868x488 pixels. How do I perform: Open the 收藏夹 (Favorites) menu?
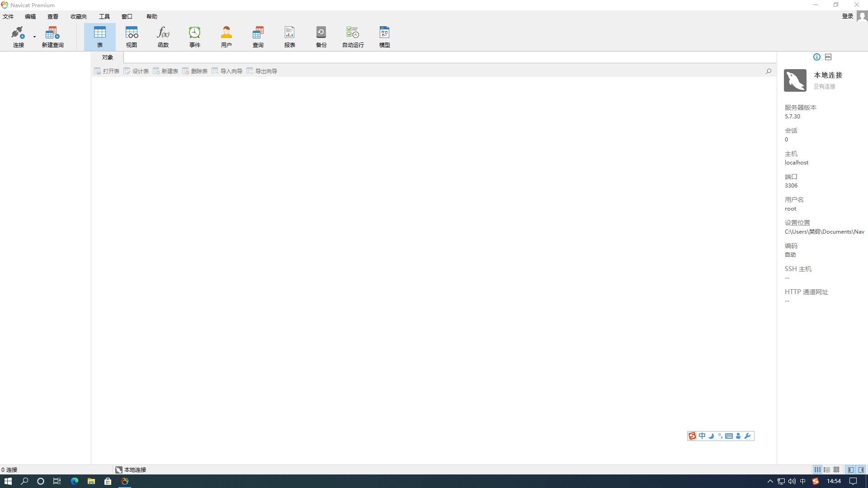78,16
